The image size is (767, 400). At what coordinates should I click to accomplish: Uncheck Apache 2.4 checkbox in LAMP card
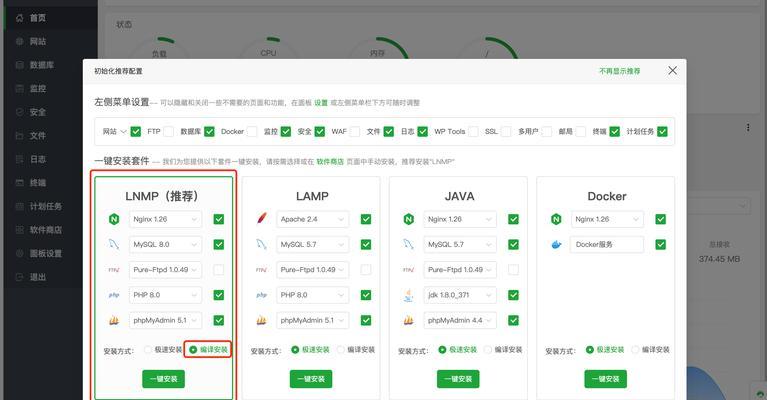(366, 219)
